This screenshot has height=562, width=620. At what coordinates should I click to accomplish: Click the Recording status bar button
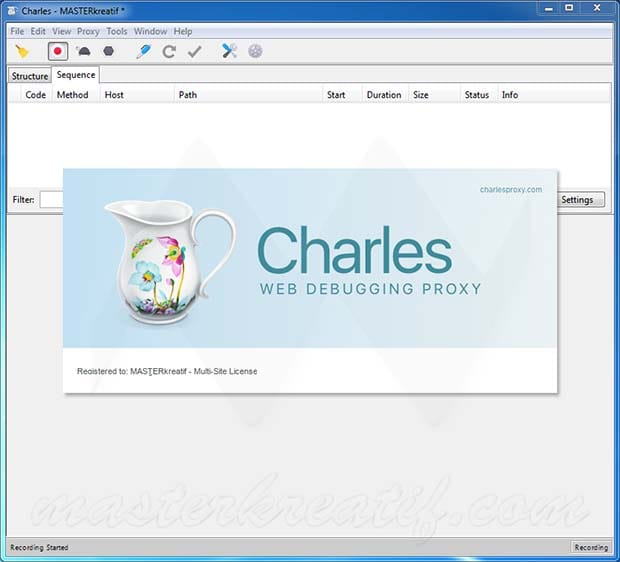tap(591, 547)
